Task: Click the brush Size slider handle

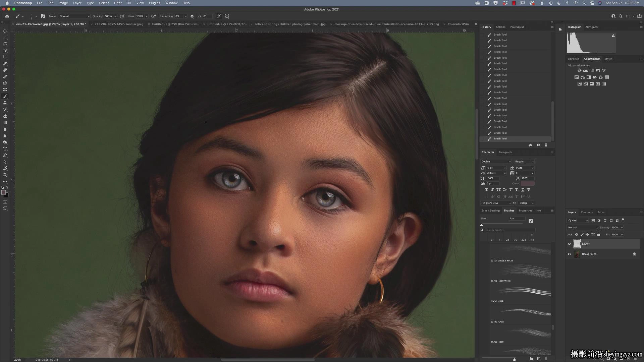Action: [x=482, y=225]
